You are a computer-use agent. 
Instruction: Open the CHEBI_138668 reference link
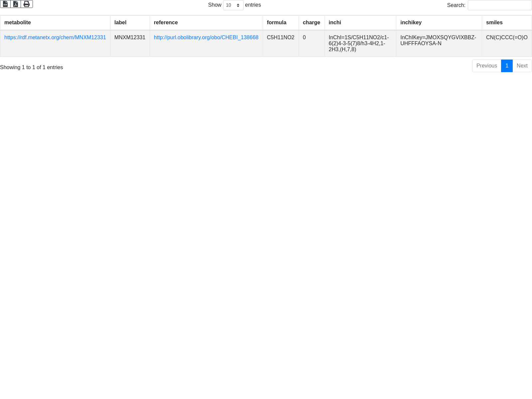(x=206, y=38)
